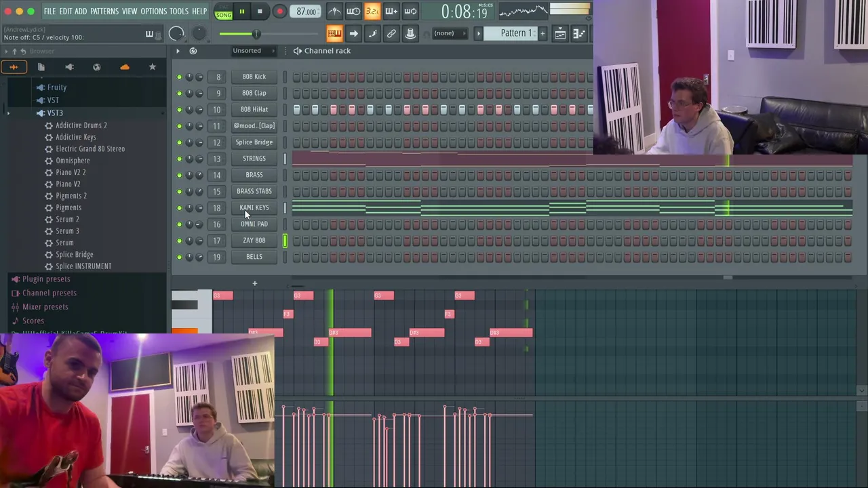Image resolution: width=868 pixels, height=488 pixels.
Task: Open the Unsorted channel filter dropdown
Action: 254,51
